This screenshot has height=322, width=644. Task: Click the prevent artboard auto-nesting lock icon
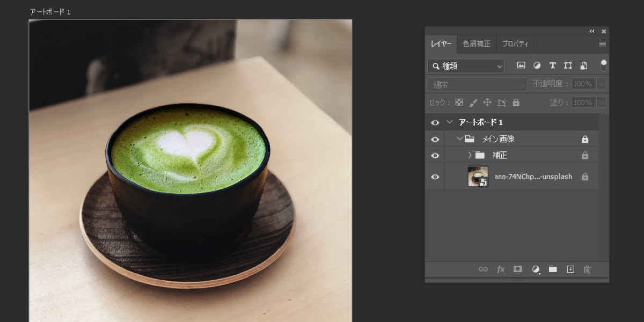coord(502,103)
